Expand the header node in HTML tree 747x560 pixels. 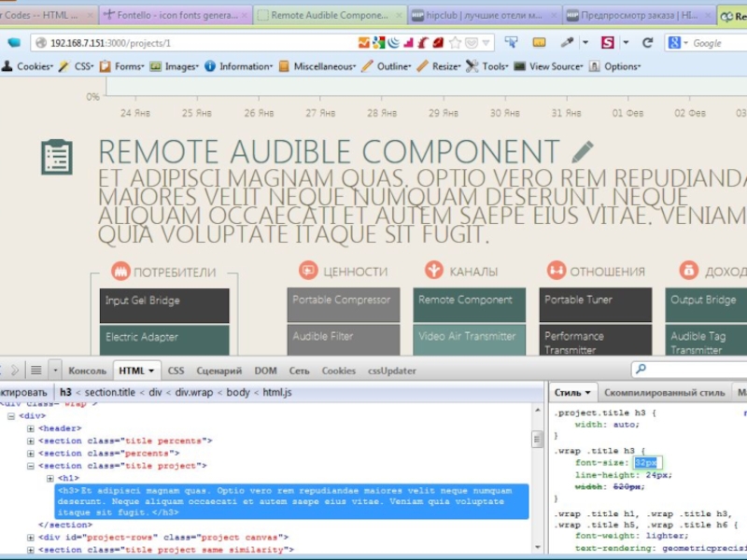(x=31, y=428)
